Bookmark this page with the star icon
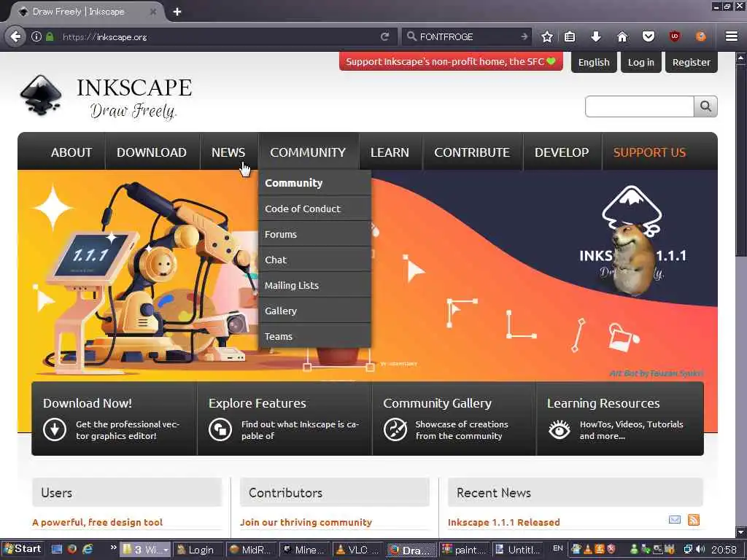 [547, 36]
